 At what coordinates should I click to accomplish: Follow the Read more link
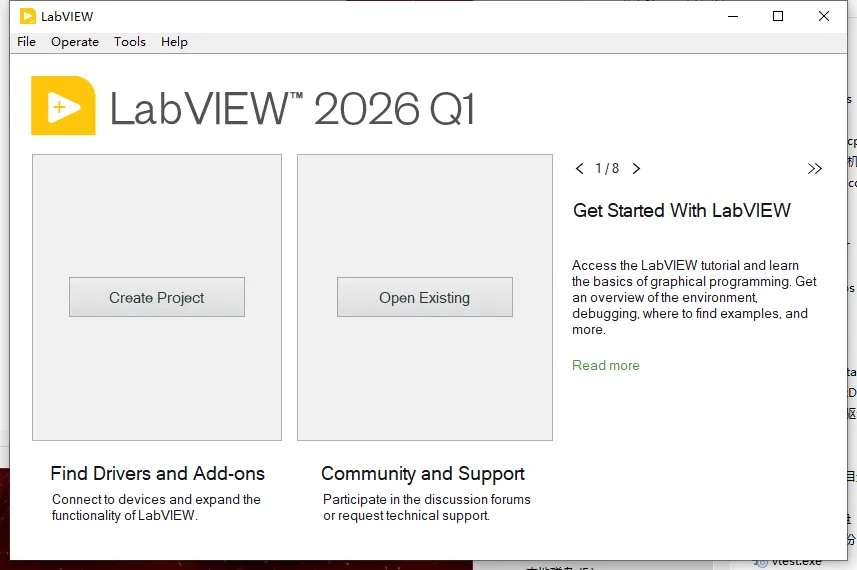point(606,365)
